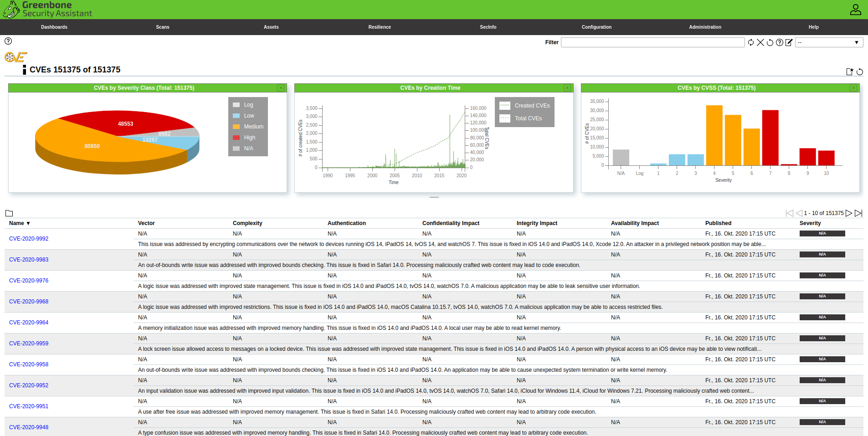Open the page help icon at top left
Viewport: 868px width, 436px height.
coord(8,41)
